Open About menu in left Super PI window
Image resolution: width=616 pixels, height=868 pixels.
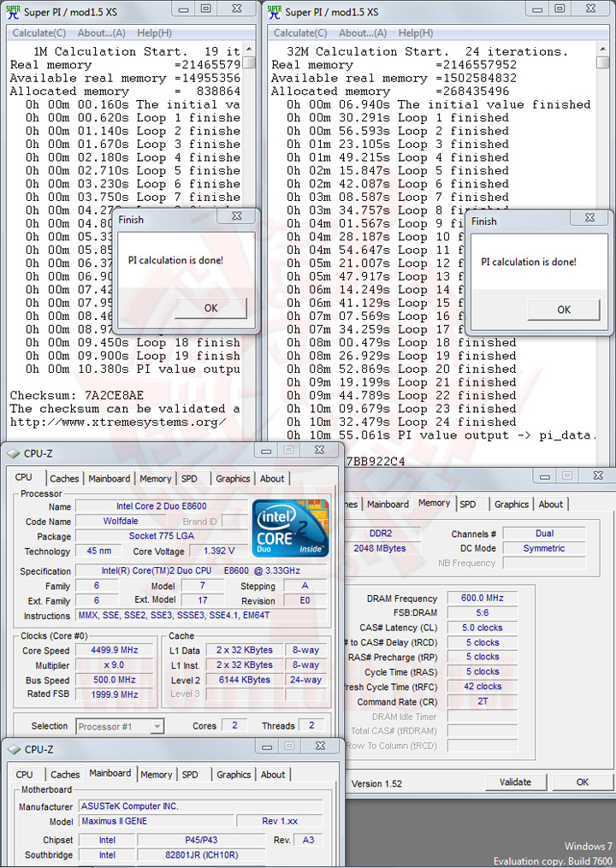pos(101,33)
